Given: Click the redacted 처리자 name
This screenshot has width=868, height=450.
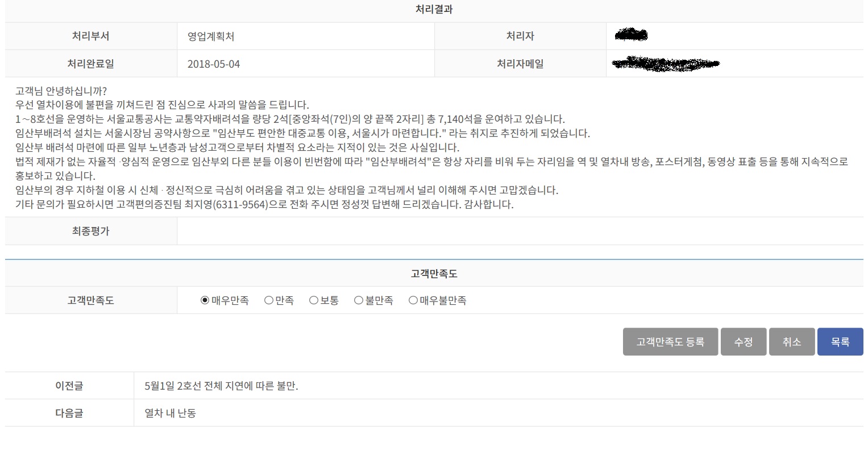Looking at the screenshot, I should point(631,36).
